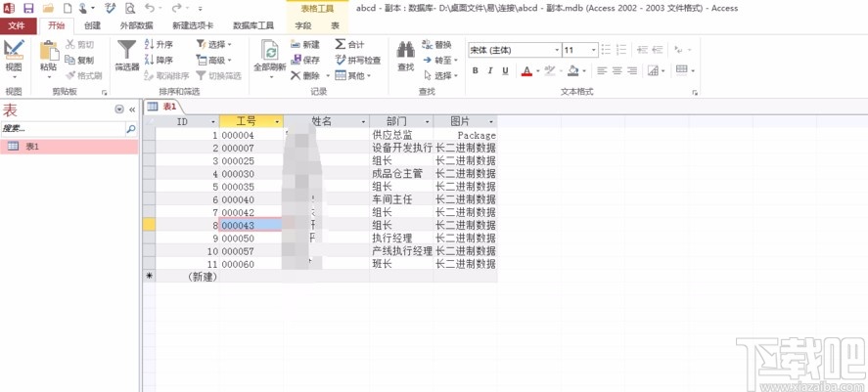Open the font name dropdown 宋体 (主体)
The image size is (868, 392).
557,50
